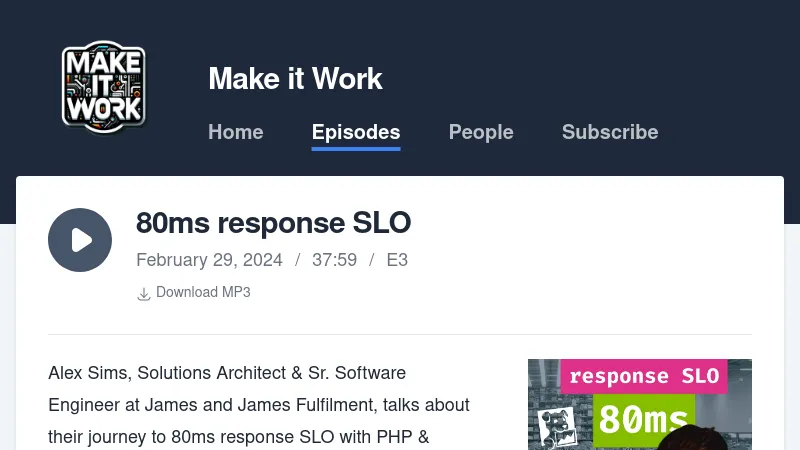Go to the People page
Viewport: 800px width, 450px height.
481,132
